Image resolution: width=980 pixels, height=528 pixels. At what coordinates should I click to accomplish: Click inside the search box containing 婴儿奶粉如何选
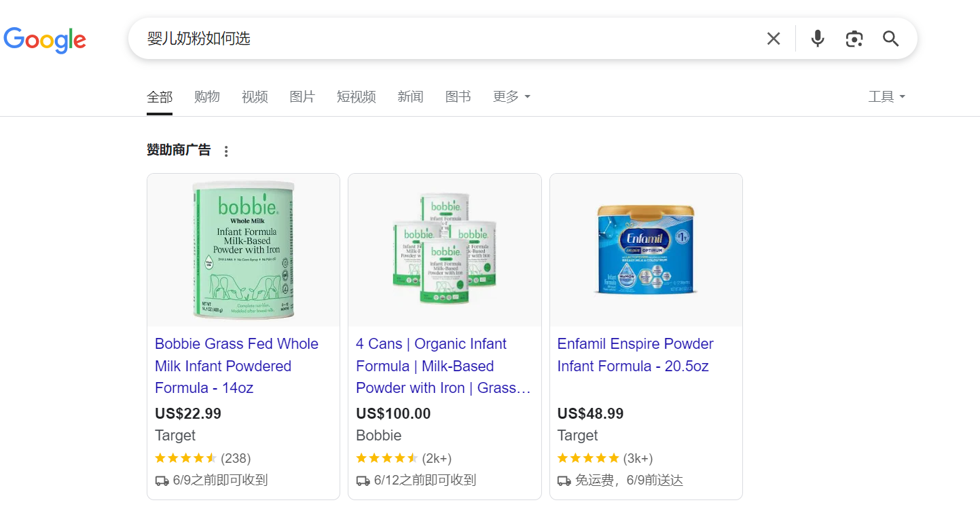click(x=448, y=39)
